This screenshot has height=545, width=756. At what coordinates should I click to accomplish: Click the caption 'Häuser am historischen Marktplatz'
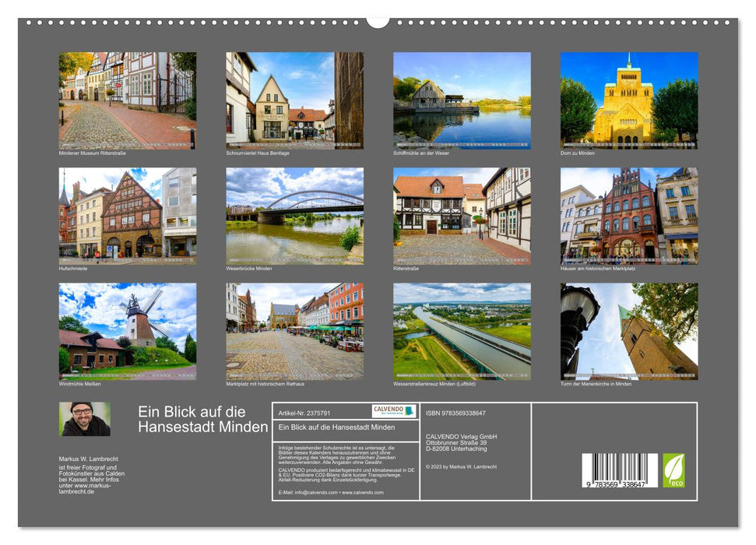598,269
